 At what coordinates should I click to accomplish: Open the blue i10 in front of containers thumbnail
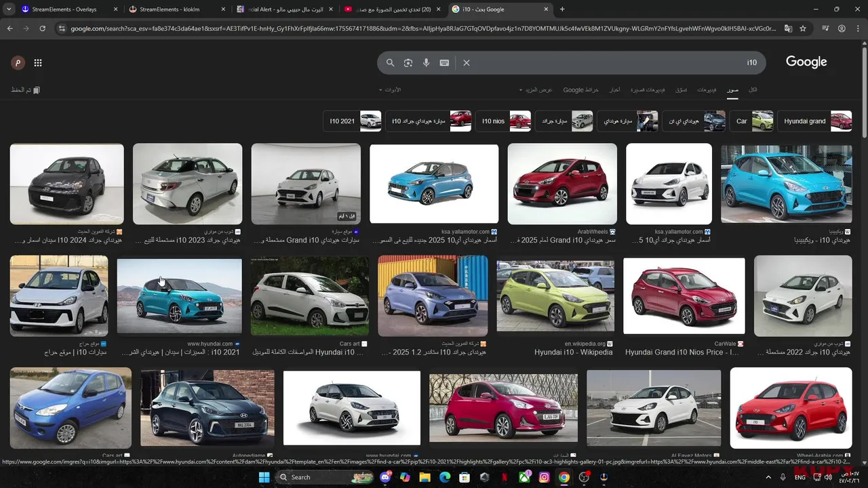click(x=433, y=296)
